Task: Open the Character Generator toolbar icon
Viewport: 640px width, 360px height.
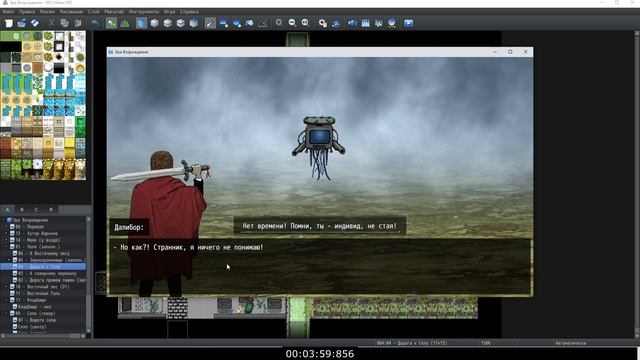Action: click(391, 23)
